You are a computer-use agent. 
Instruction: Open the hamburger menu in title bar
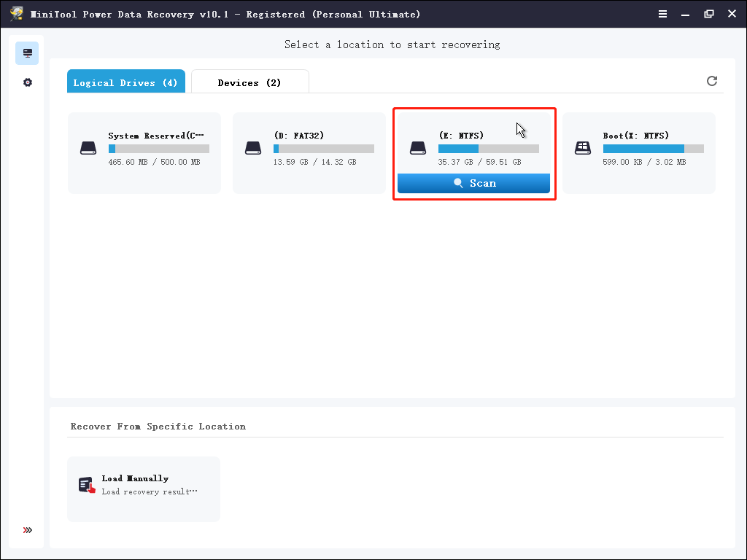(662, 13)
